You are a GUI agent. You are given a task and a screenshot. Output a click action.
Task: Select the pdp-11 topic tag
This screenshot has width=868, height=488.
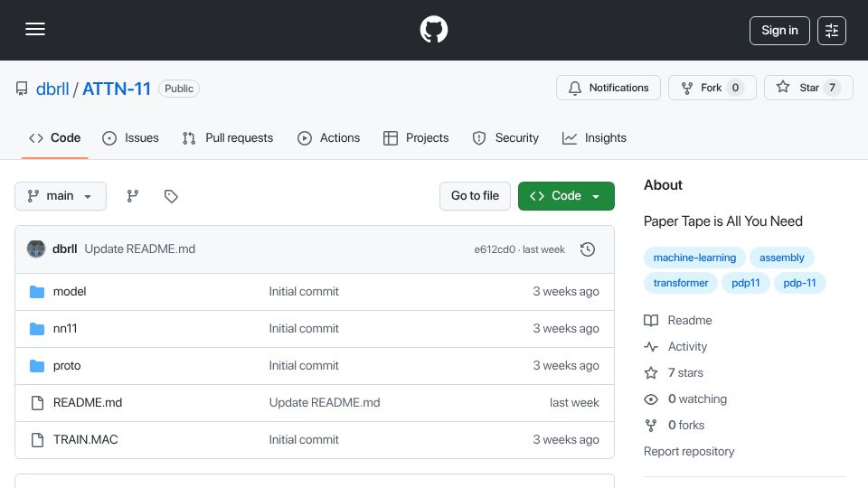pos(799,283)
